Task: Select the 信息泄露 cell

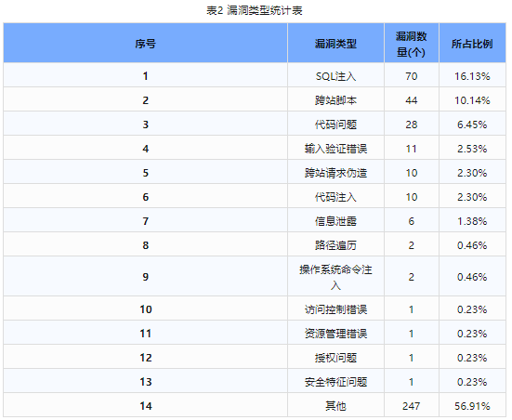Action: 335,221
